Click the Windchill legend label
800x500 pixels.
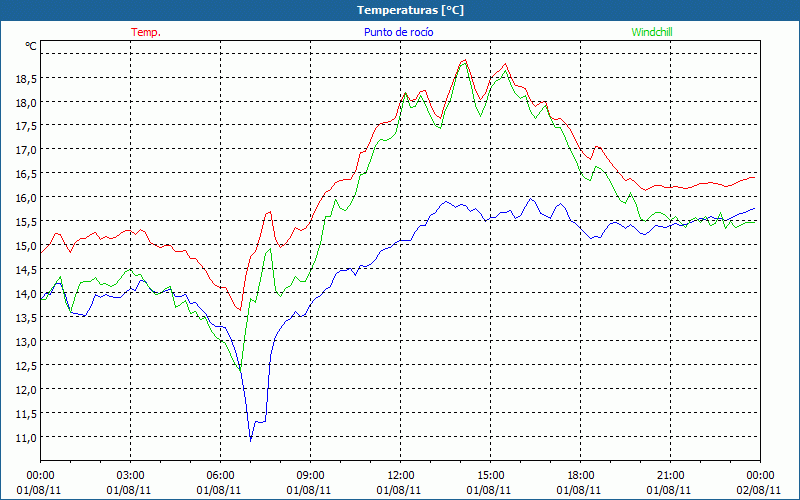pos(652,32)
